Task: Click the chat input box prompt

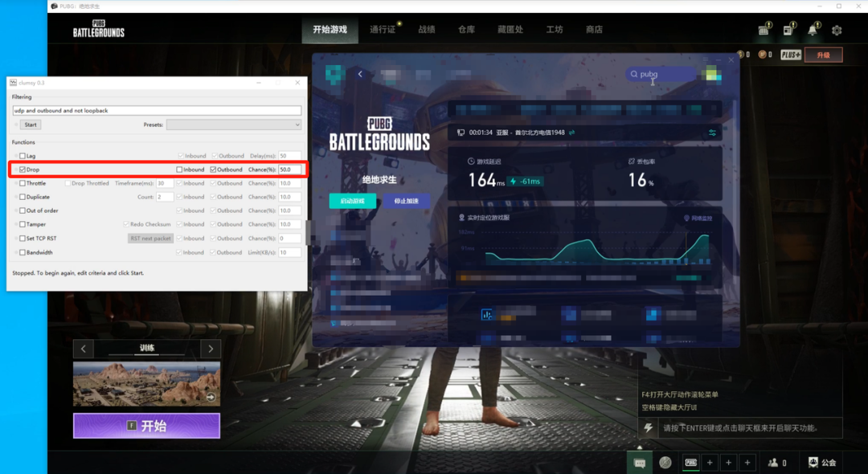Action: tap(751, 427)
